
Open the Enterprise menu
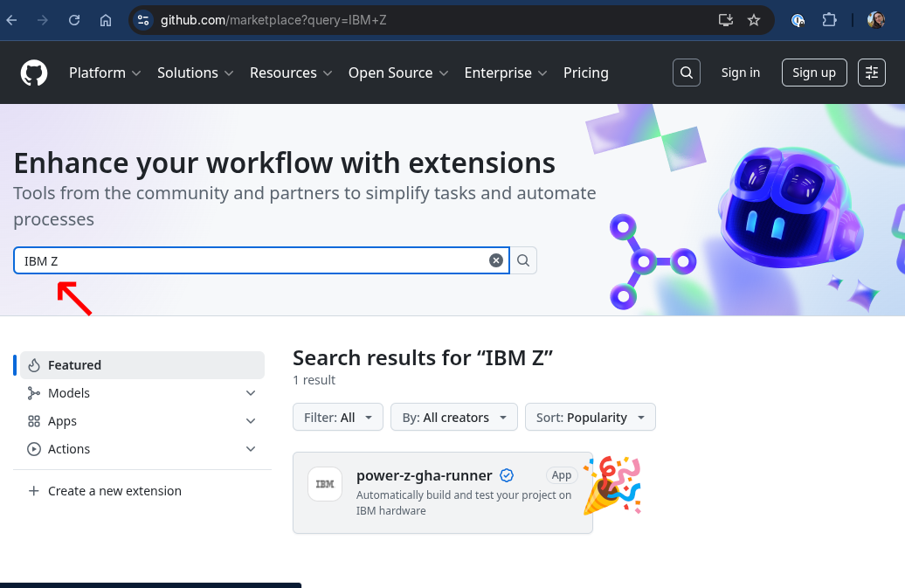click(506, 73)
